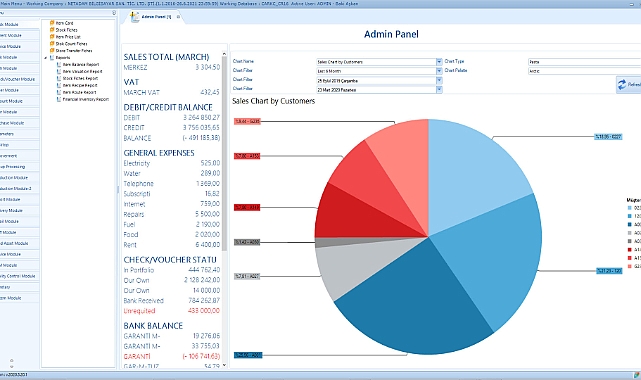Click the GENERAL EXPENSES heading

[159, 153]
